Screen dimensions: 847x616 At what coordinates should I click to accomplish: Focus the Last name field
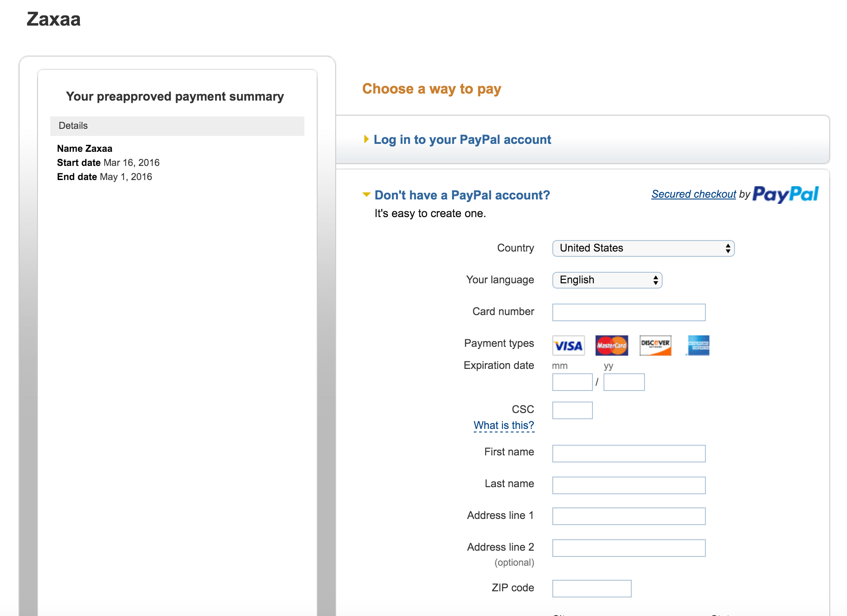(628, 485)
